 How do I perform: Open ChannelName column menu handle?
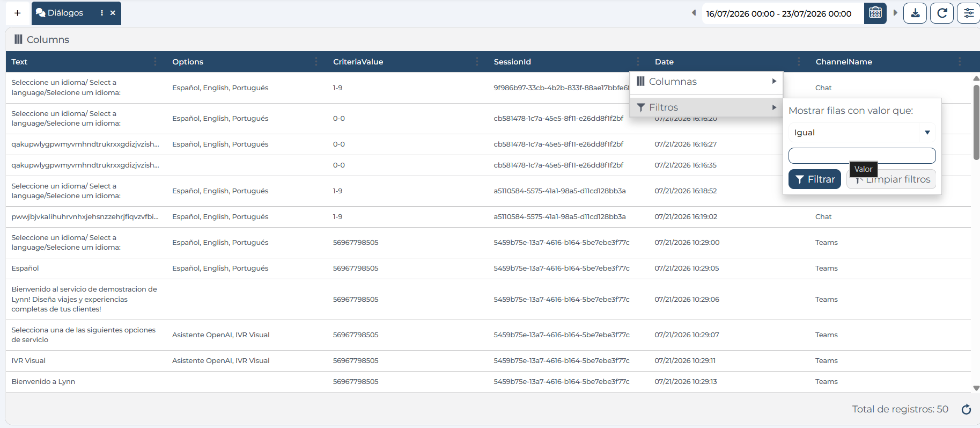click(960, 62)
